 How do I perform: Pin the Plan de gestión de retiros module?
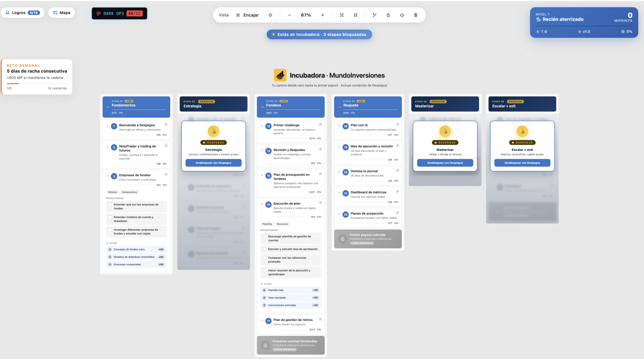click(x=320, y=319)
